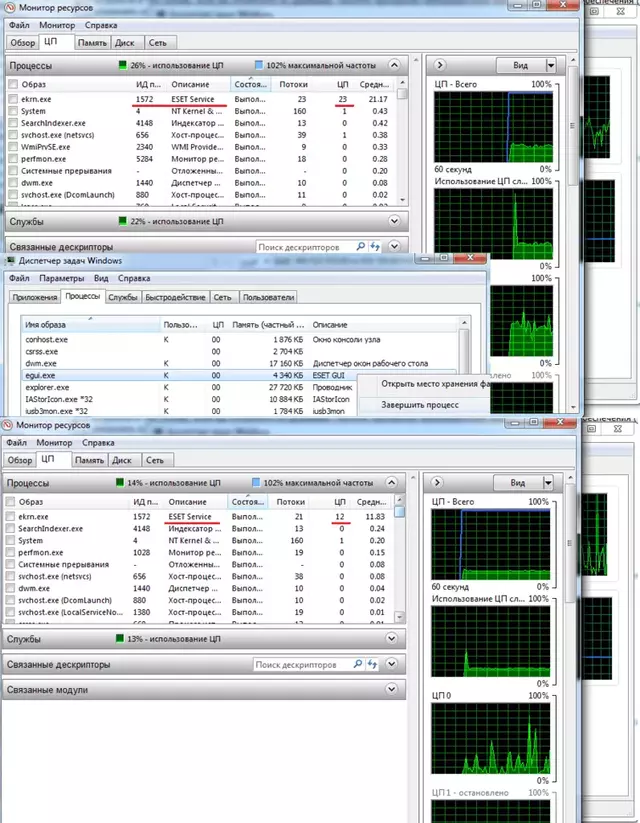Open Параметры menu in Task Manager
This screenshot has width=640, height=823.
pos(61,278)
